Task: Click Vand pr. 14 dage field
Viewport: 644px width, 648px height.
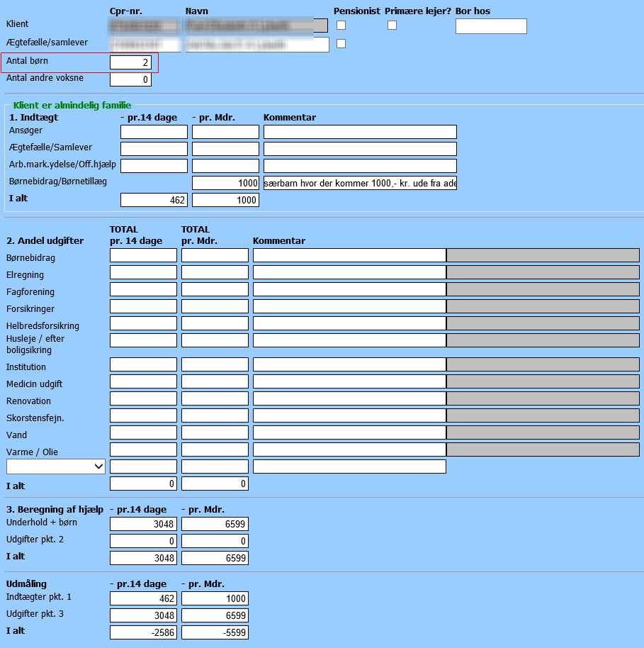Action: click(143, 432)
